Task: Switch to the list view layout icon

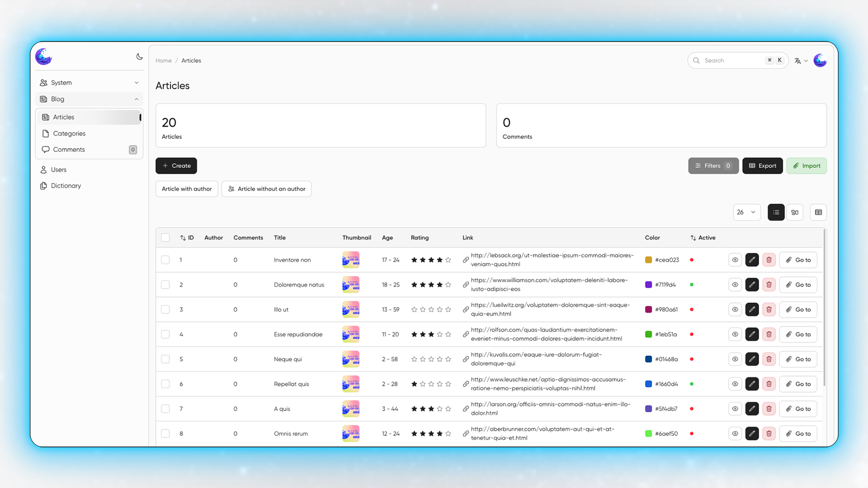Action: (x=776, y=212)
